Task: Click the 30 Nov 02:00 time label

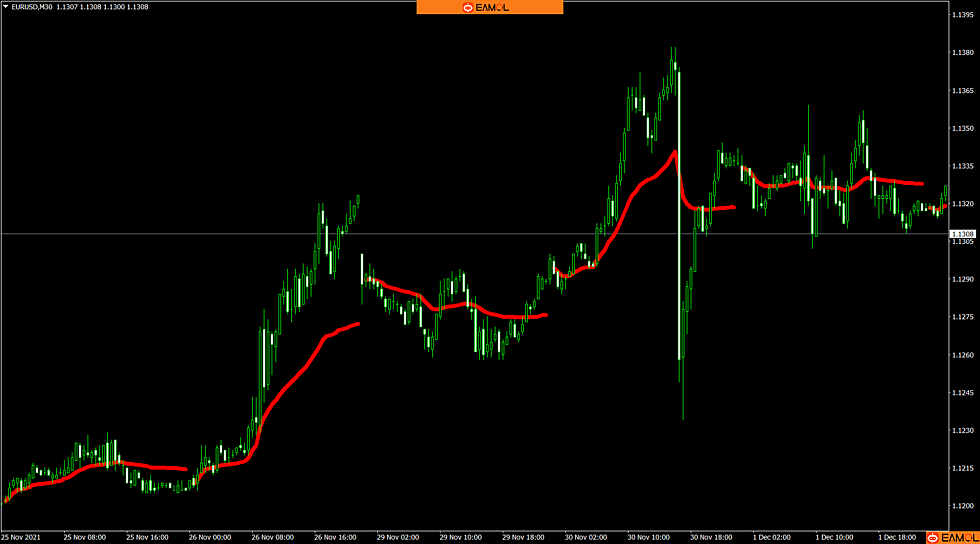Action: tap(586, 537)
